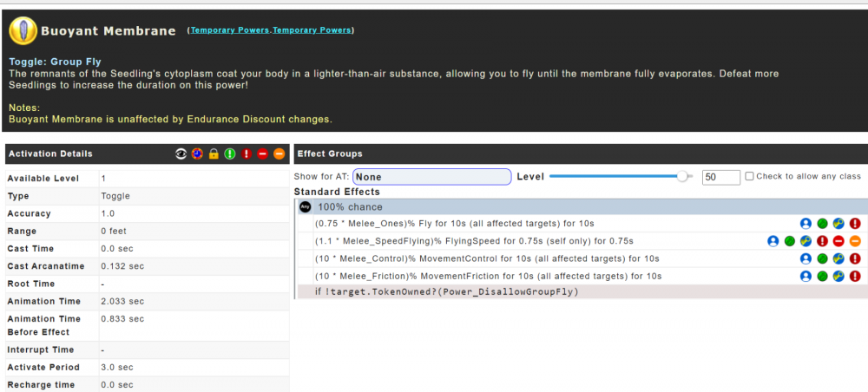Open the first Temporary Powers link
The width and height of the screenshot is (868, 392).
[x=230, y=30]
